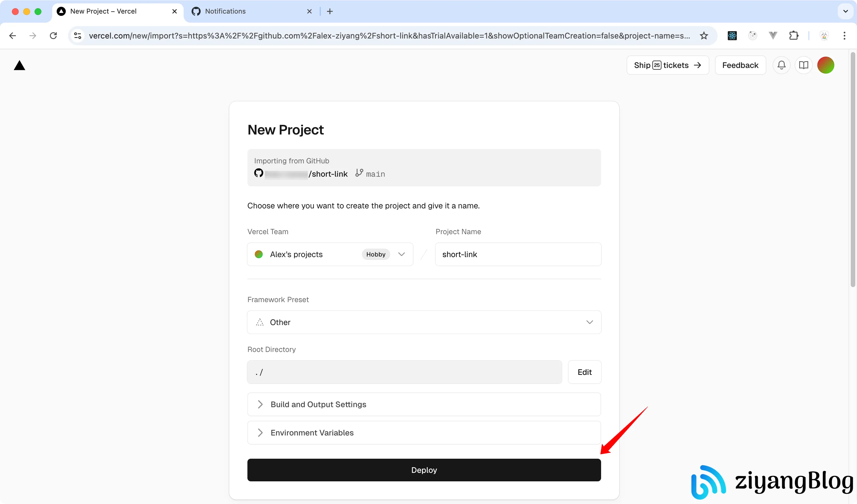Open Chrome's three-dot menu

845,36
